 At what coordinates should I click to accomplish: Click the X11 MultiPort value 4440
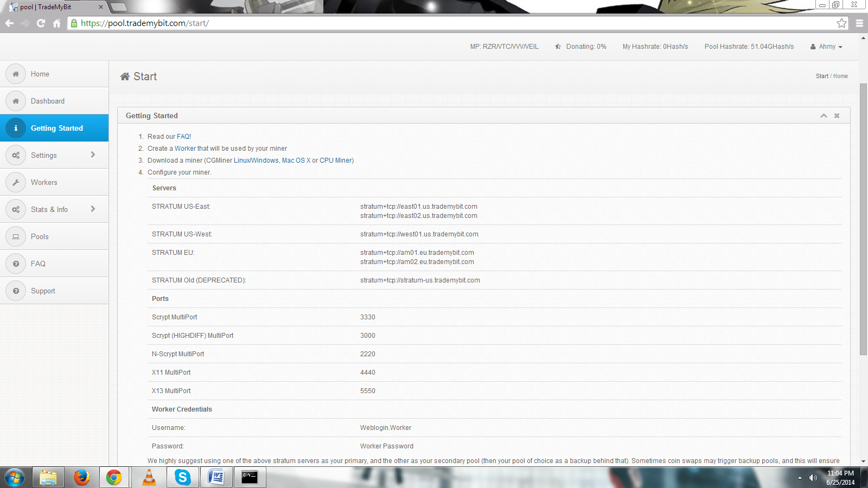pos(368,373)
